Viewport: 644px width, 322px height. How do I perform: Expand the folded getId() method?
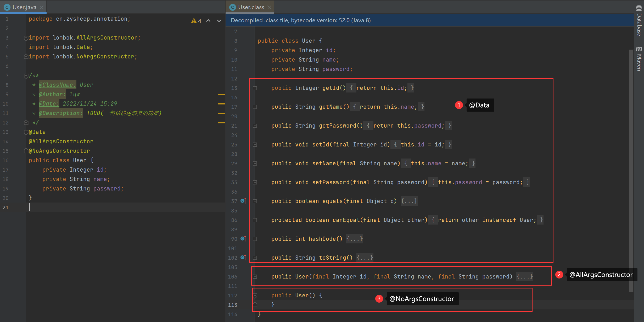(x=255, y=88)
